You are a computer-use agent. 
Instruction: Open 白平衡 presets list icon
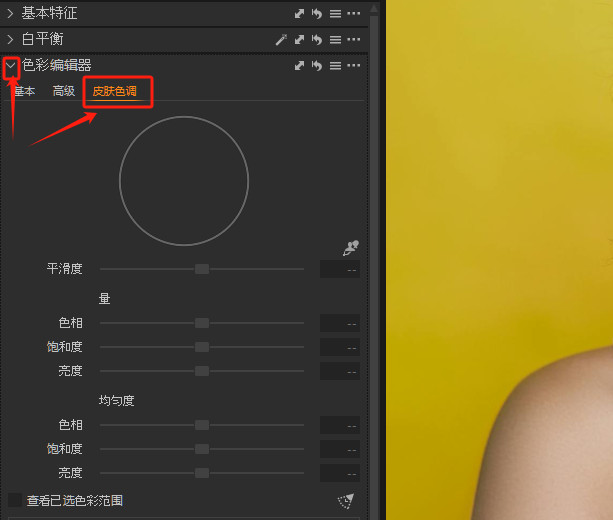pyautogui.click(x=335, y=39)
